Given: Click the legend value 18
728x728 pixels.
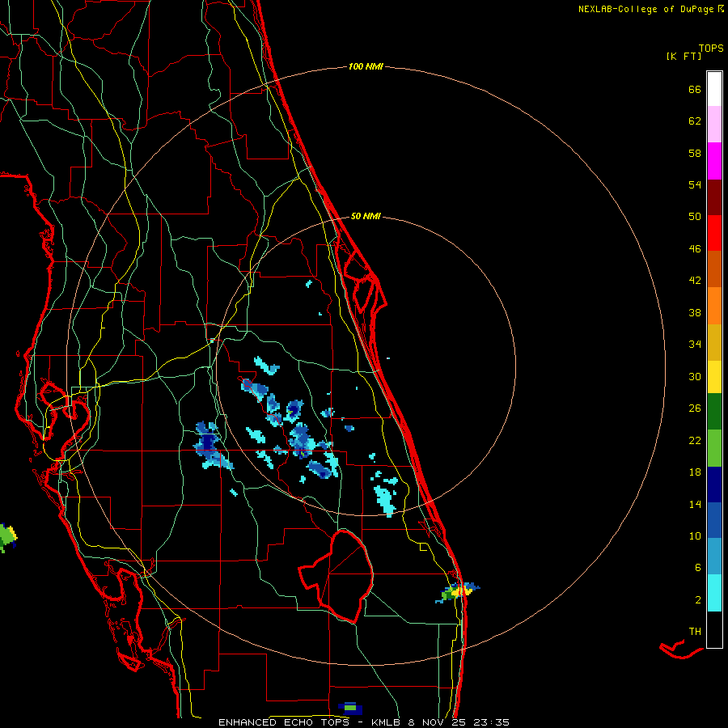Looking at the screenshot, I should coord(695,472).
